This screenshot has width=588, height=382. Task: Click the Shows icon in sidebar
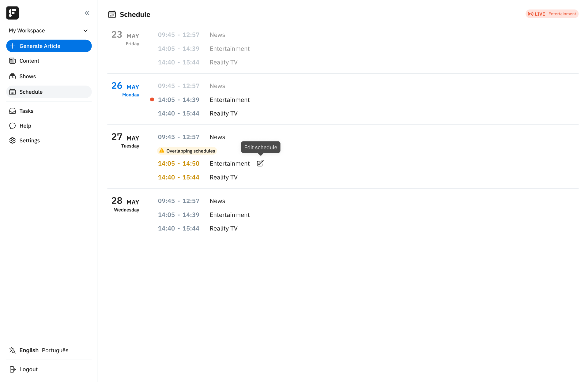[13, 77]
